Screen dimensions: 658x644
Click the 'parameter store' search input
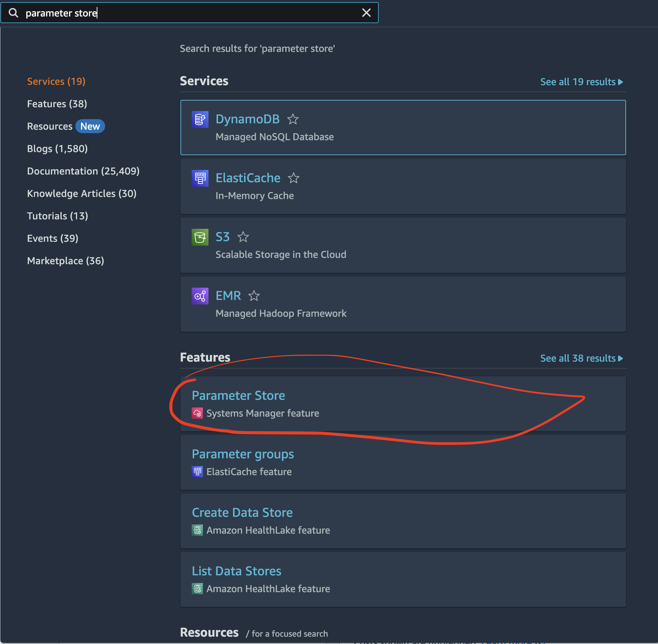coord(189,13)
